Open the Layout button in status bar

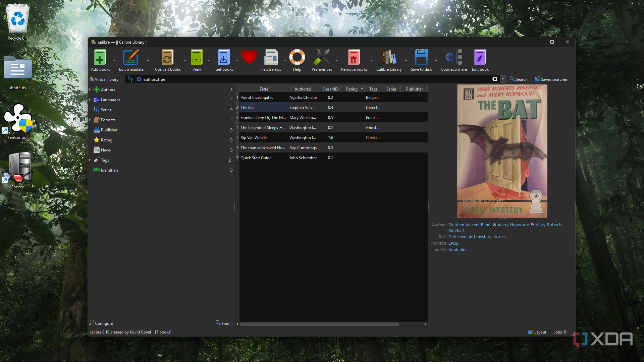click(537, 332)
